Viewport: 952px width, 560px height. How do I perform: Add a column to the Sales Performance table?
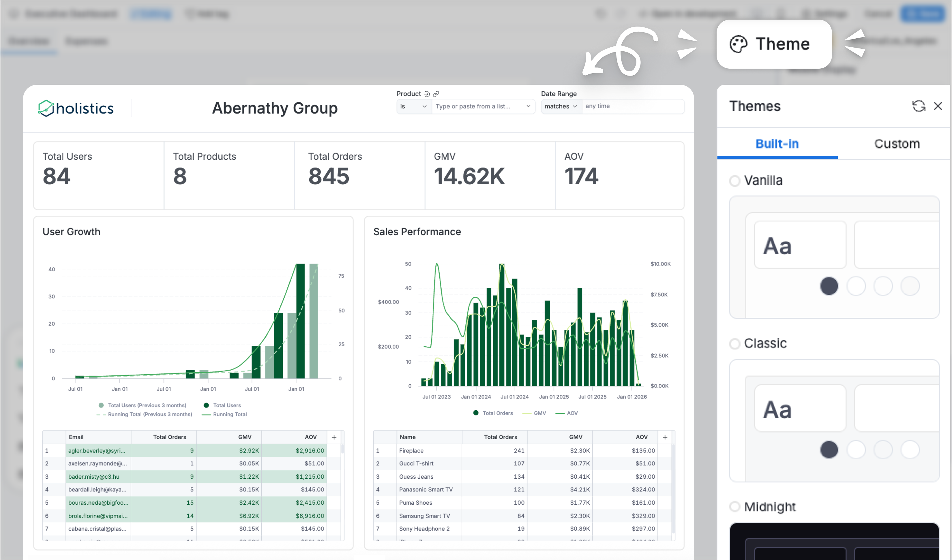point(665,437)
